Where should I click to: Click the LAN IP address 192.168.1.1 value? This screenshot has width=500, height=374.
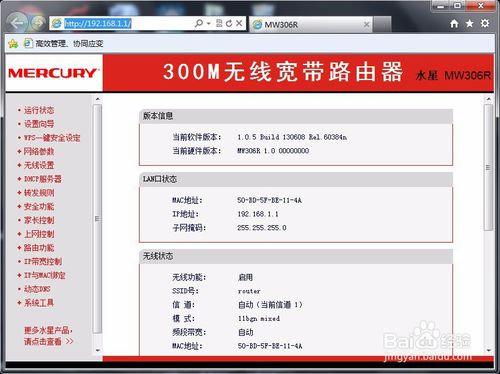(x=258, y=214)
